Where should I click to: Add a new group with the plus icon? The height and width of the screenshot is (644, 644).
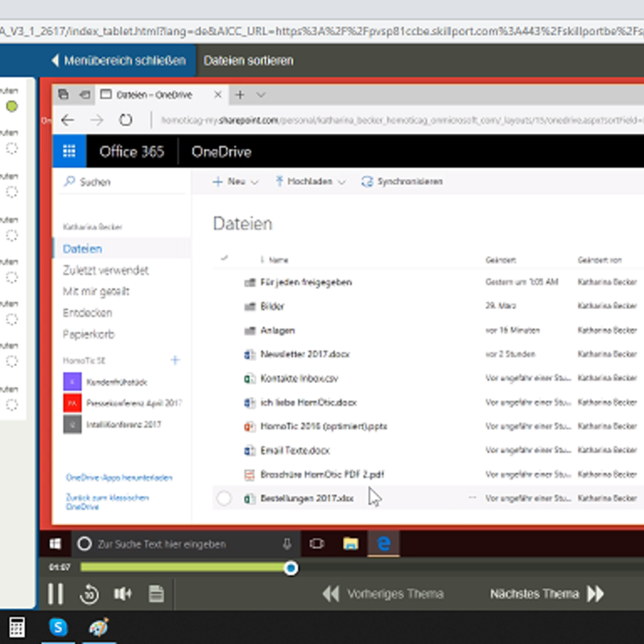pyautogui.click(x=175, y=360)
